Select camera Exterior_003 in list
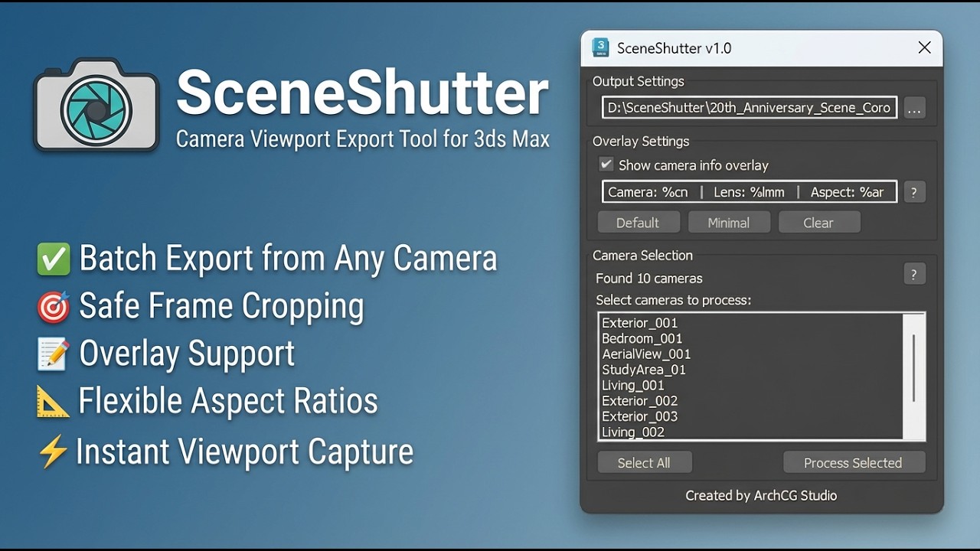 (x=750, y=416)
